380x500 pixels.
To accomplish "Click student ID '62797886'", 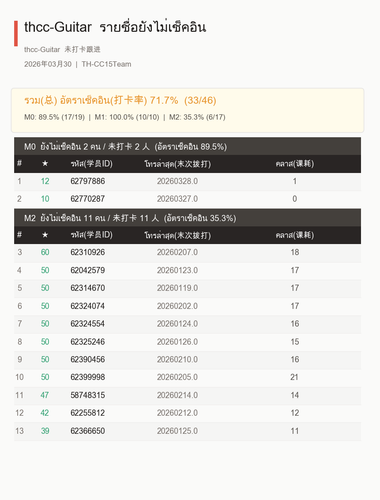I will (x=88, y=181).
